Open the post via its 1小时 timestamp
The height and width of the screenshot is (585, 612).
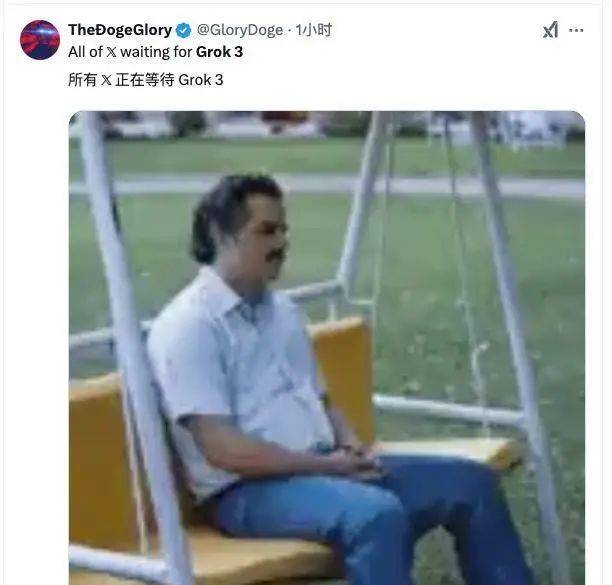(314, 30)
